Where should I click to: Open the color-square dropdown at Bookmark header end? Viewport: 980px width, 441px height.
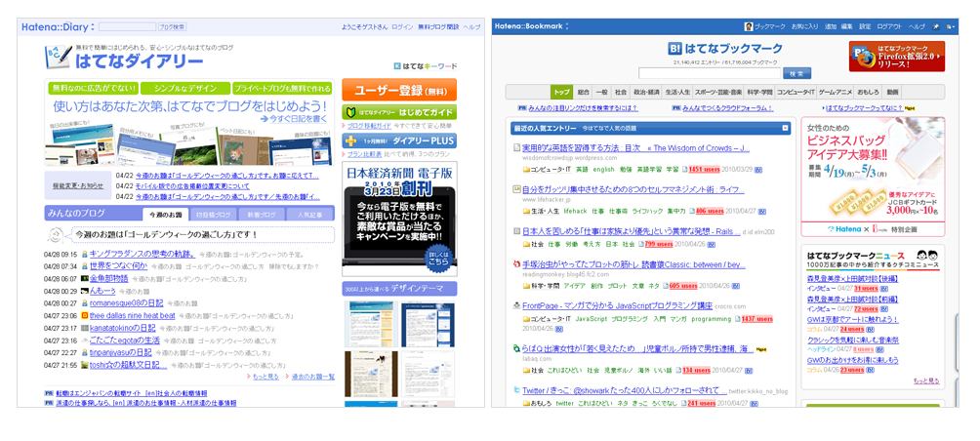[951, 27]
